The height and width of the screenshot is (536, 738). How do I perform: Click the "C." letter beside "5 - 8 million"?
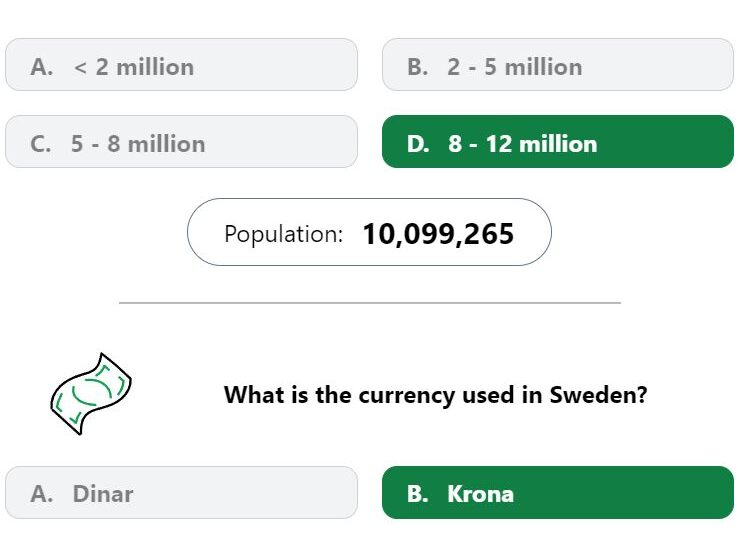(x=41, y=144)
